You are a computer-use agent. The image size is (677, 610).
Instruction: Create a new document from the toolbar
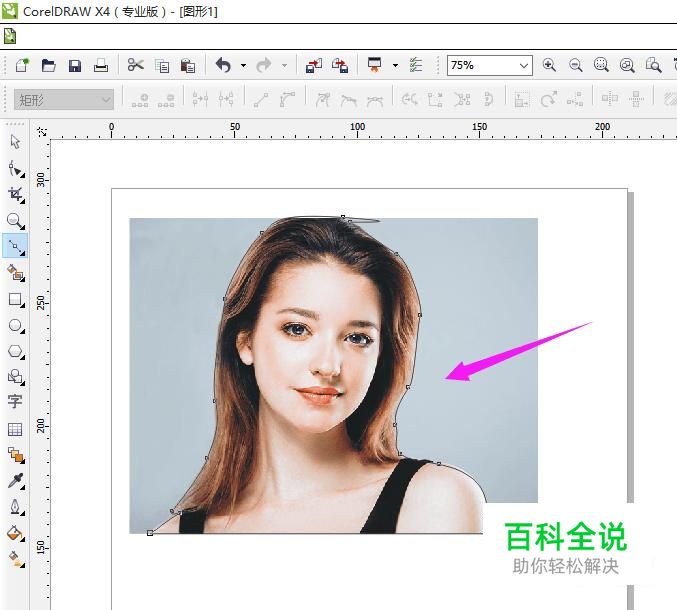click(x=22, y=66)
